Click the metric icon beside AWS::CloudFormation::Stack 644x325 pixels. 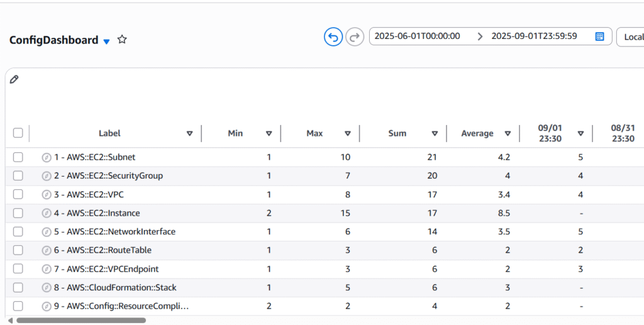[x=46, y=288]
